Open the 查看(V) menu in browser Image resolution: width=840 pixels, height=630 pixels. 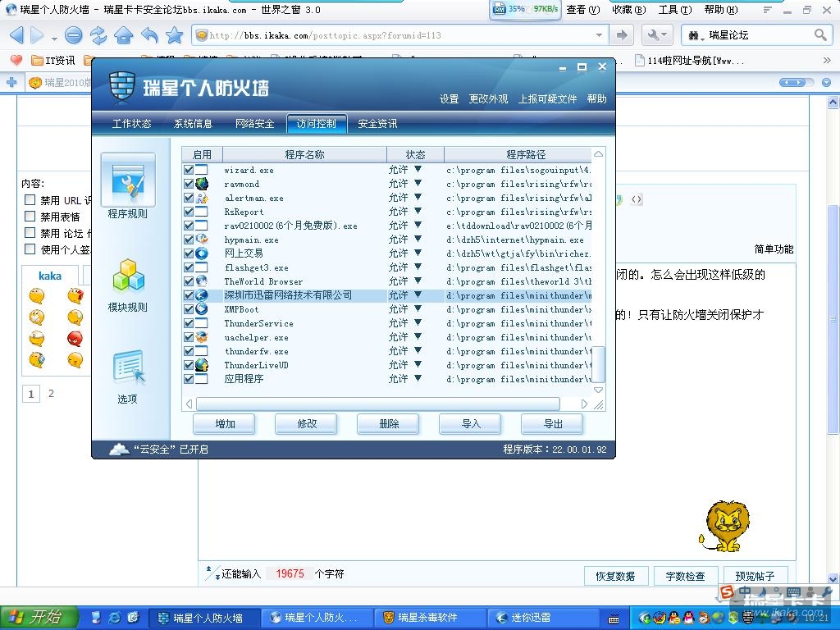[583, 10]
